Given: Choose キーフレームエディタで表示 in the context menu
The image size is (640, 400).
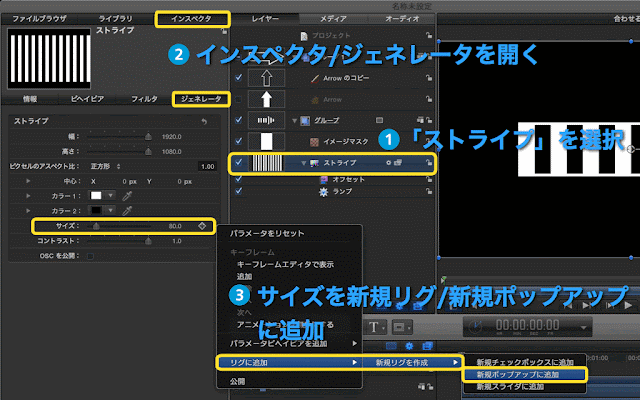Looking at the screenshot, I should 285,264.
